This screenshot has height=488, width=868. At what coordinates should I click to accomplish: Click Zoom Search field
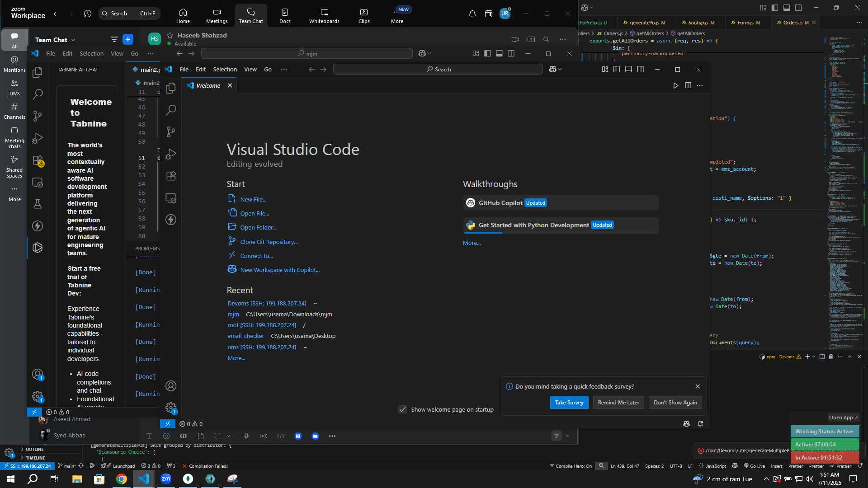pos(130,14)
